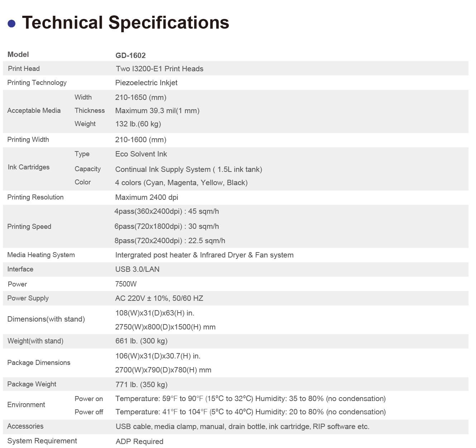Select the USB 3.0/LAN interface value
The width and height of the screenshot is (476, 448).
coord(137,269)
